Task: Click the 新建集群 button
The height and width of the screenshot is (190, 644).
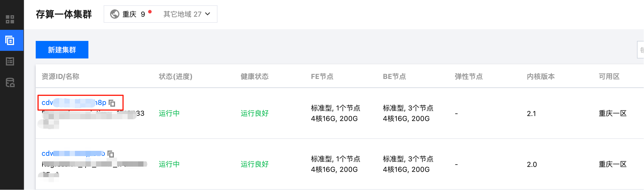Action: (62, 50)
